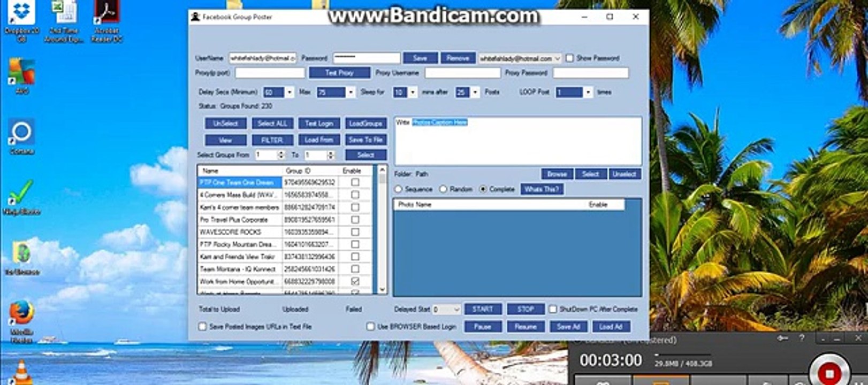Click Select beside the group range
This screenshot has width=868, height=385.
[366, 155]
